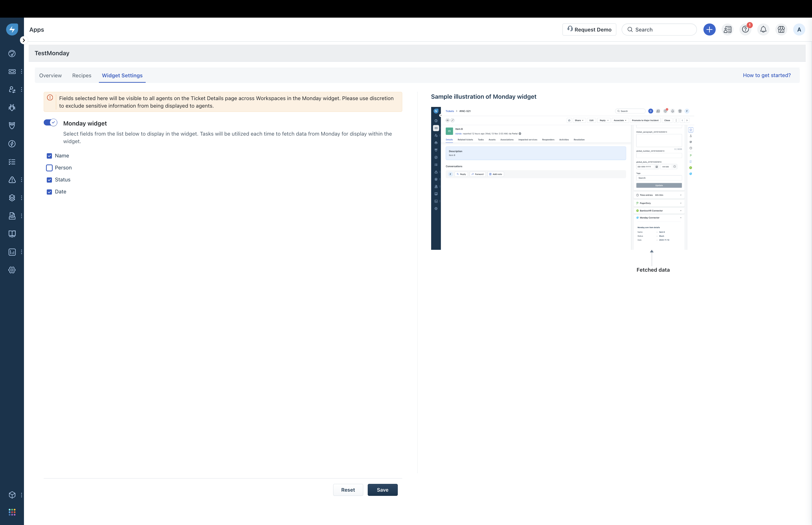Image resolution: width=812 pixels, height=525 pixels.
Task: Open admin settings gear in sidebar
Action: tap(12, 270)
